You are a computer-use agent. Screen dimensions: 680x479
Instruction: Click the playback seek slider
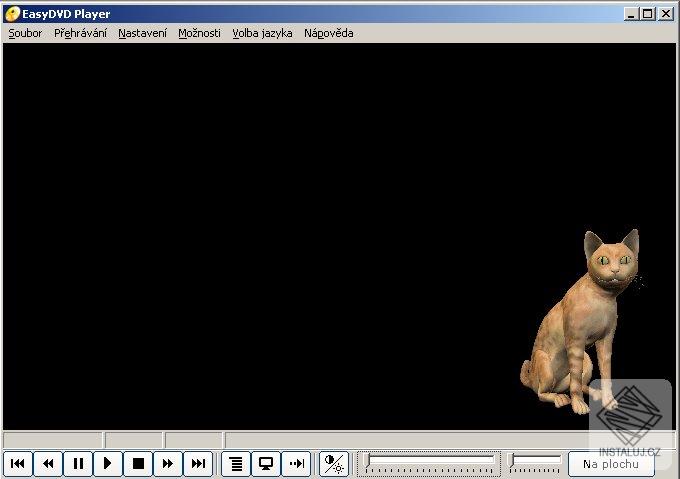pyautogui.click(x=429, y=463)
